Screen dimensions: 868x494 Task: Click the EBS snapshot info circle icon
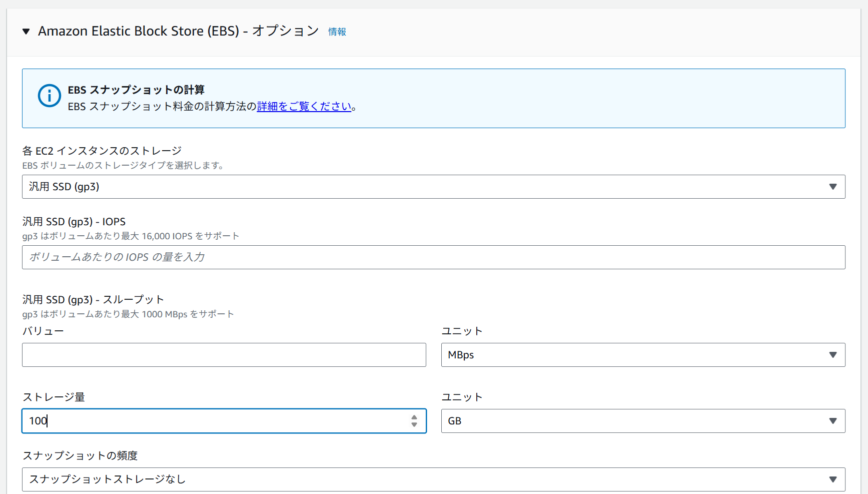point(50,96)
